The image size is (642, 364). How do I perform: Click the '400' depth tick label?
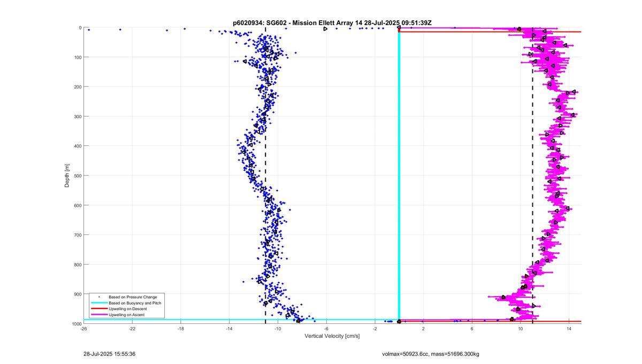coord(77,146)
